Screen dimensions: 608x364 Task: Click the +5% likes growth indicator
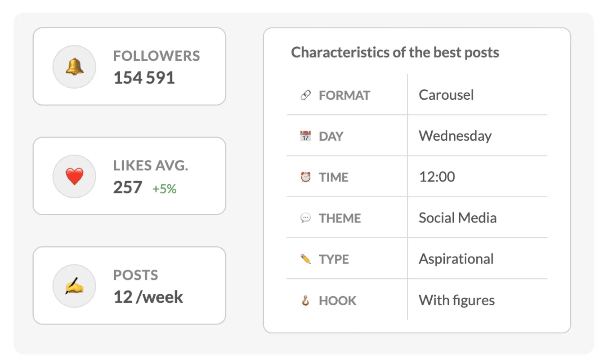click(164, 189)
